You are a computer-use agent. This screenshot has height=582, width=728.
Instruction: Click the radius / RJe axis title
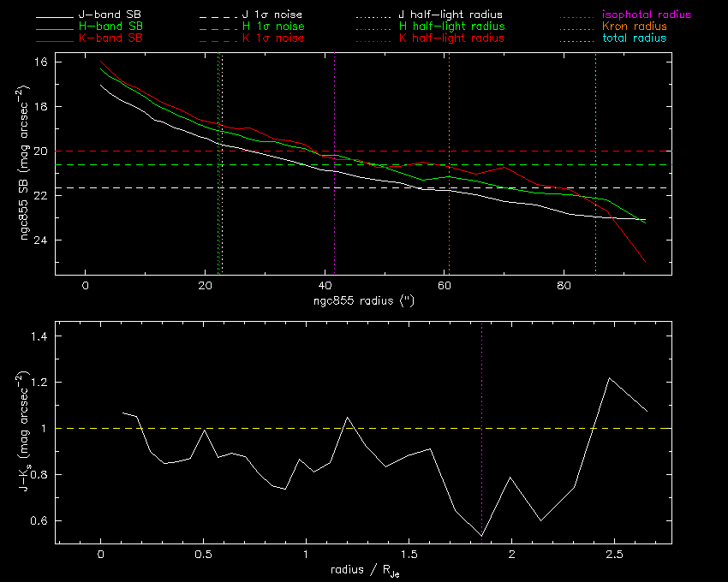point(363,571)
